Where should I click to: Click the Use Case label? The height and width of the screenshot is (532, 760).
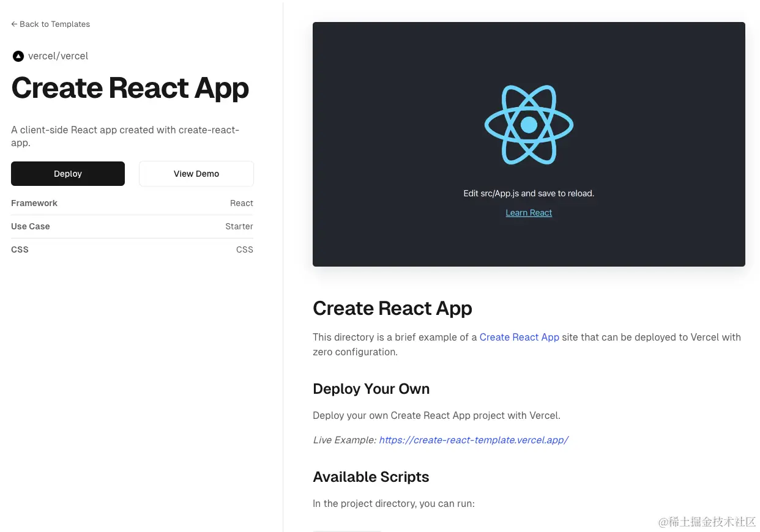[x=31, y=226]
